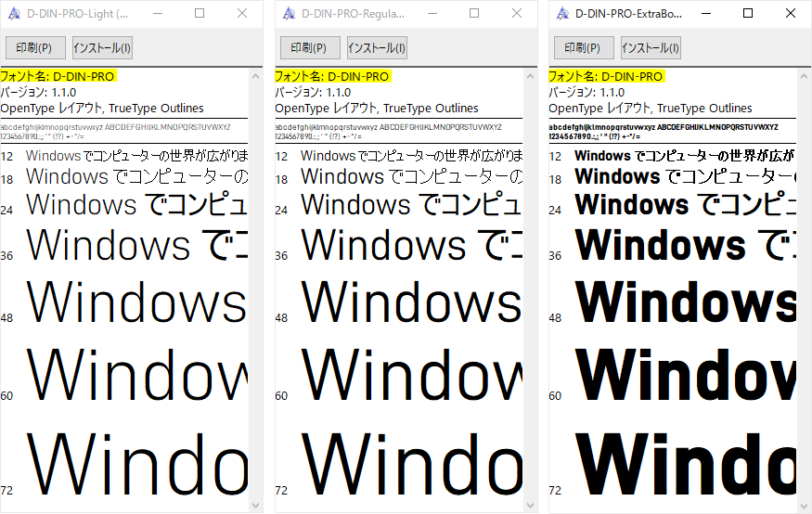This screenshot has height=514, width=812.
Task: Maximize the D-DIN-PRO-Light window
Action: pyautogui.click(x=200, y=14)
